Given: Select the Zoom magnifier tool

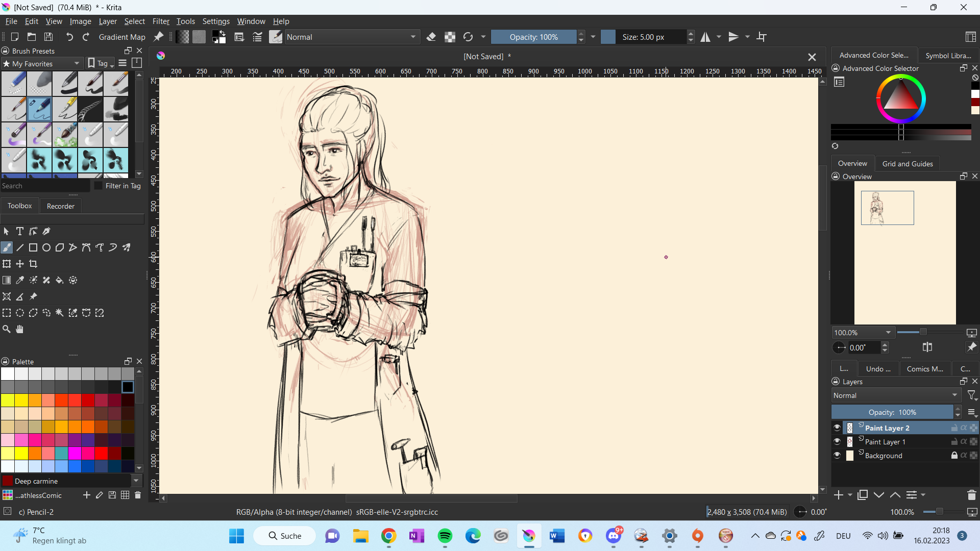Looking at the screenshot, I should pyautogui.click(x=7, y=330).
